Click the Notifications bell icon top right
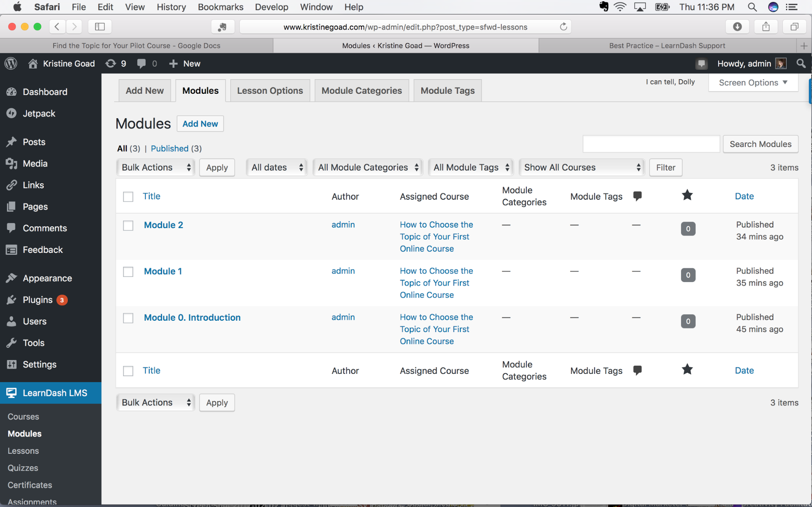Viewport: 812px width, 507px height. coord(700,63)
